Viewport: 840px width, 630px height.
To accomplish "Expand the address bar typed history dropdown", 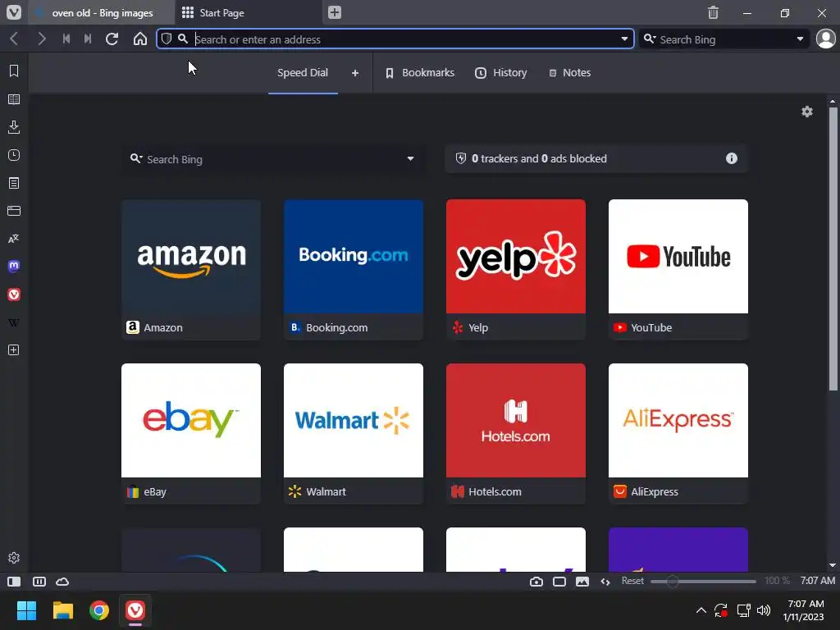I will pyautogui.click(x=624, y=39).
